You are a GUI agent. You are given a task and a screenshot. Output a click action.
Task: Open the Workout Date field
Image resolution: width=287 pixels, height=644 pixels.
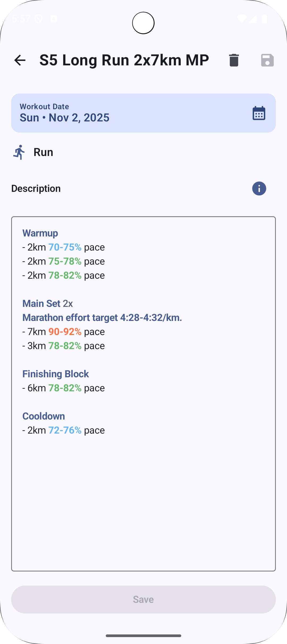pyautogui.click(x=128, y=113)
